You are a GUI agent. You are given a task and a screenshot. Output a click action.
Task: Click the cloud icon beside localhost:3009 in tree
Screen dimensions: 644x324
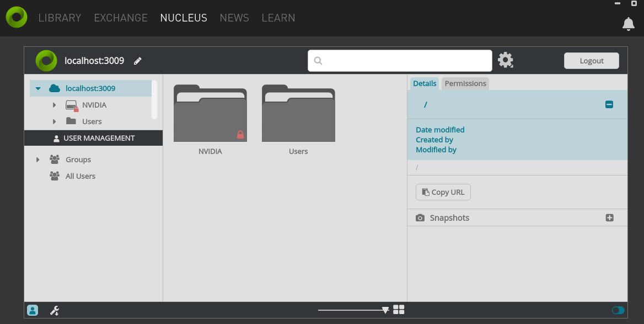coord(54,88)
